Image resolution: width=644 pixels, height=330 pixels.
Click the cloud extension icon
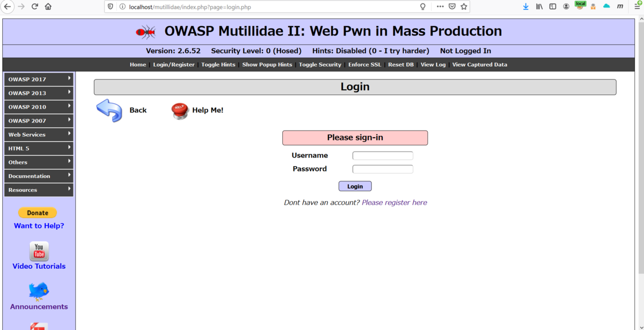606,6
